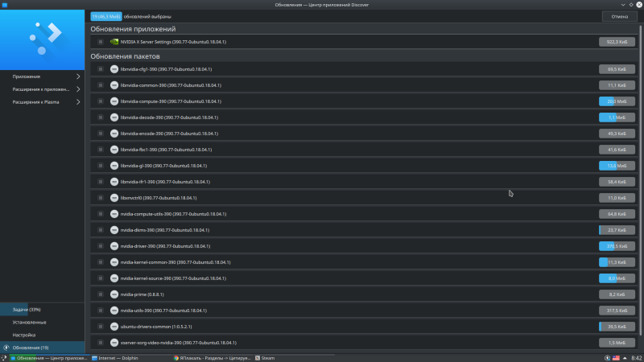This screenshot has width=644, height=362.
Task: Click the 20,0 МиБ progress bar
Action: pyautogui.click(x=617, y=101)
